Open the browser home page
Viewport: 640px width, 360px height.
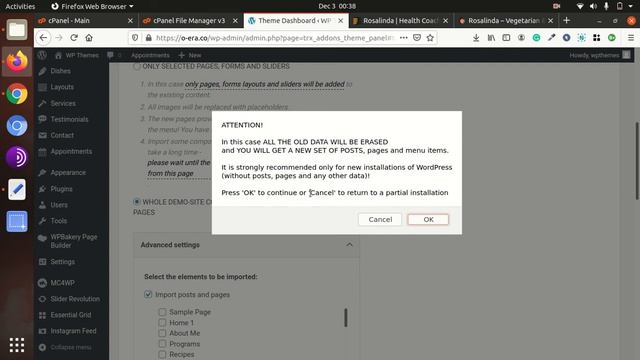pos(89,38)
